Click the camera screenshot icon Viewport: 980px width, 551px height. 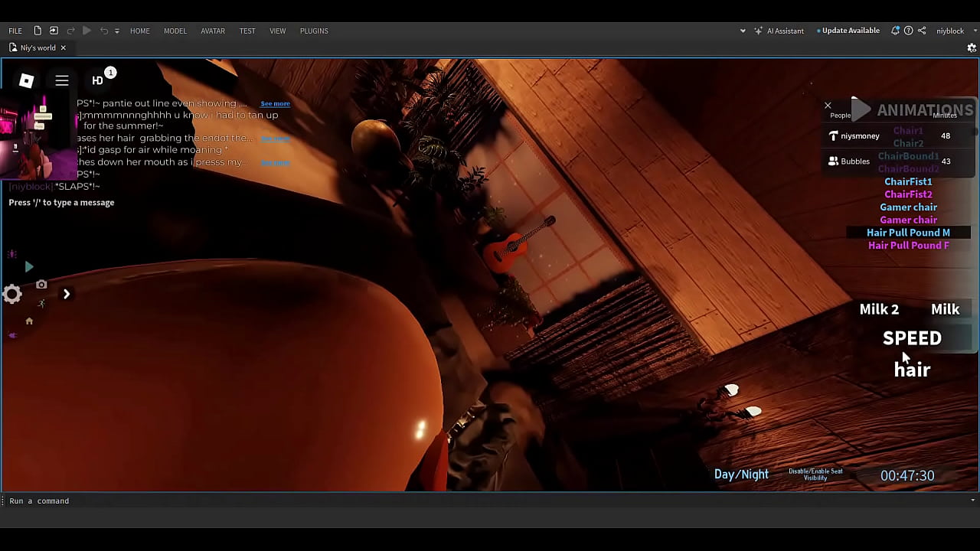pyautogui.click(x=41, y=285)
